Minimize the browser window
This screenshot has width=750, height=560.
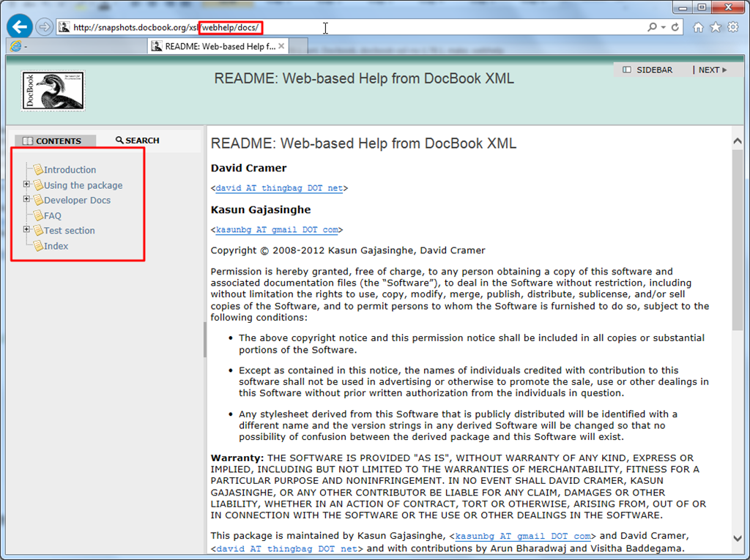tap(682, 7)
